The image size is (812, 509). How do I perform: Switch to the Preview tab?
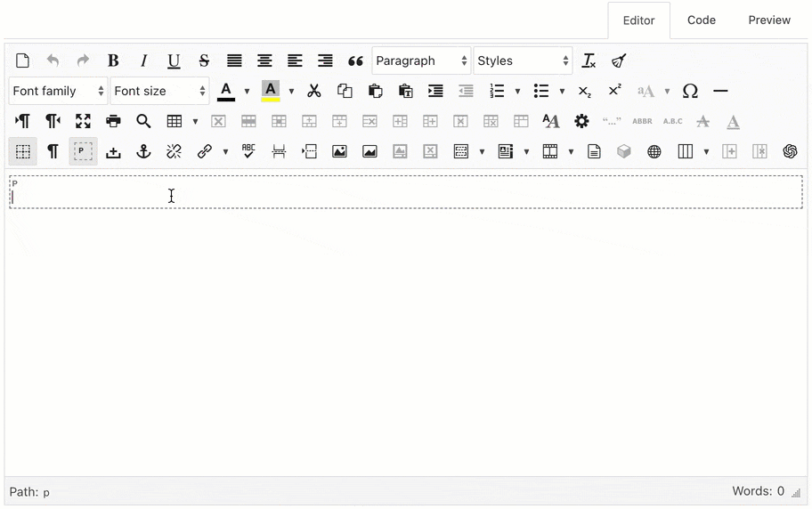tap(769, 20)
